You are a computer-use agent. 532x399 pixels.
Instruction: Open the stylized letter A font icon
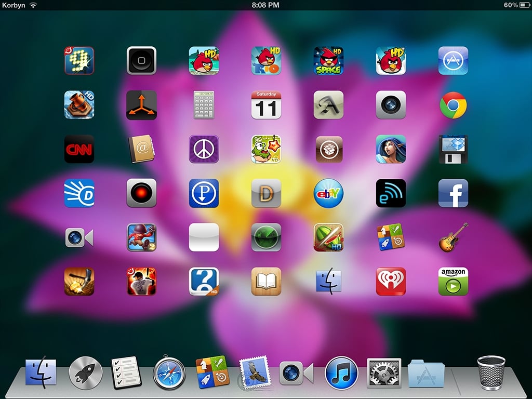pyautogui.click(x=328, y=105)
